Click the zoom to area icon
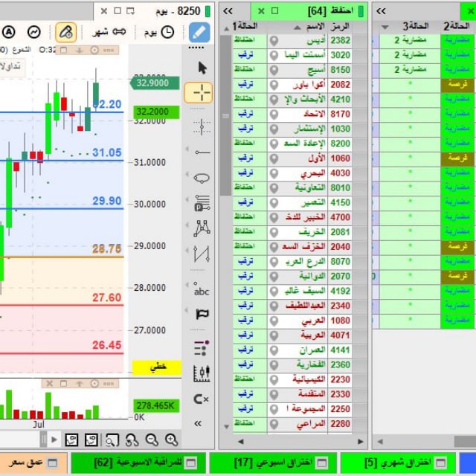Image resolution: width=476 pixels, height=476 pixels. pos(112,440)
